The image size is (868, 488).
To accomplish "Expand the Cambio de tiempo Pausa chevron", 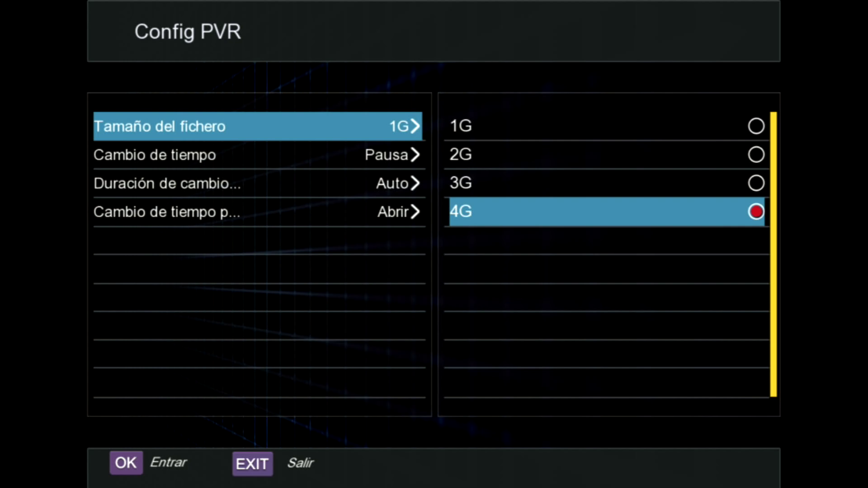I will coord(415,155).
